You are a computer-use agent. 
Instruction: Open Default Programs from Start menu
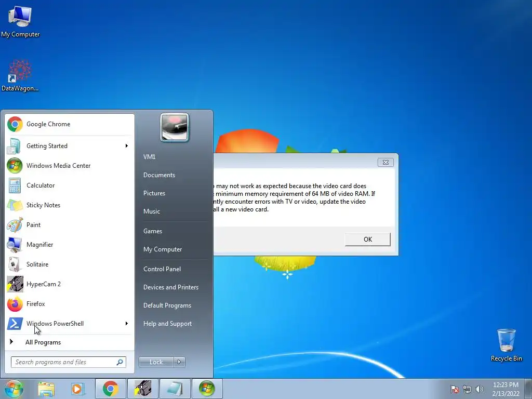(x=167, y=305)
